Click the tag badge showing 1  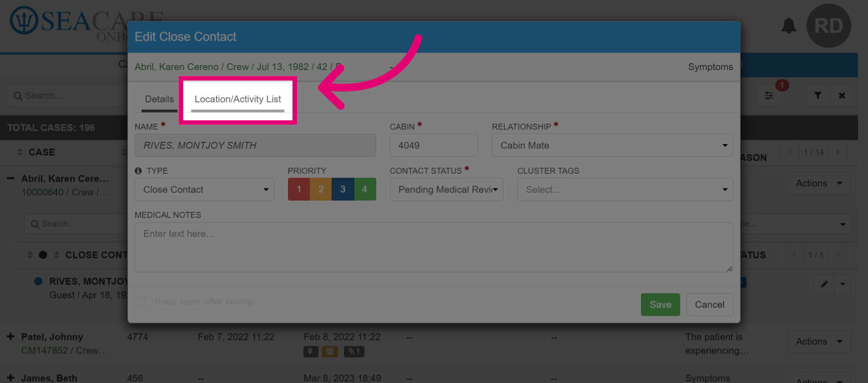pos(354,351)
